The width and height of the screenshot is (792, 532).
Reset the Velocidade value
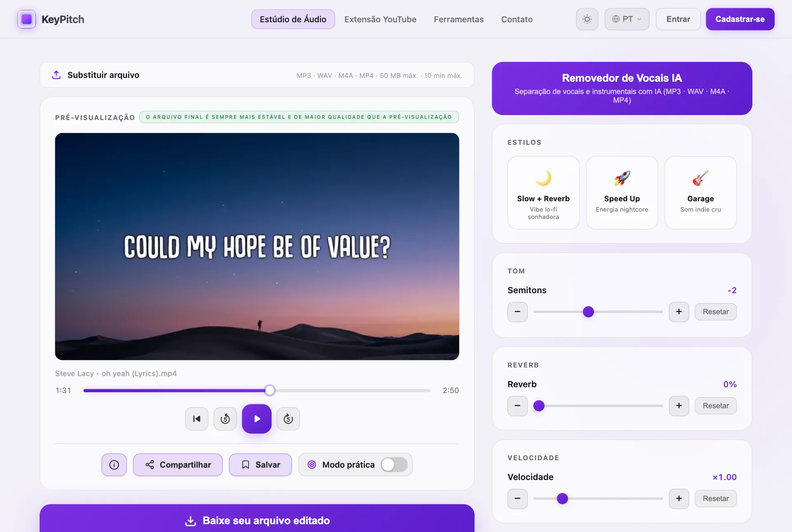pos(716,499)
